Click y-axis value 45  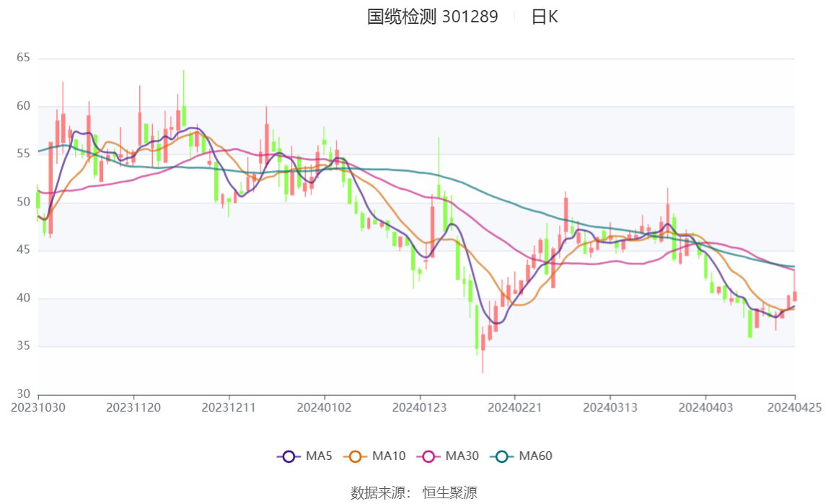[23, 249]
